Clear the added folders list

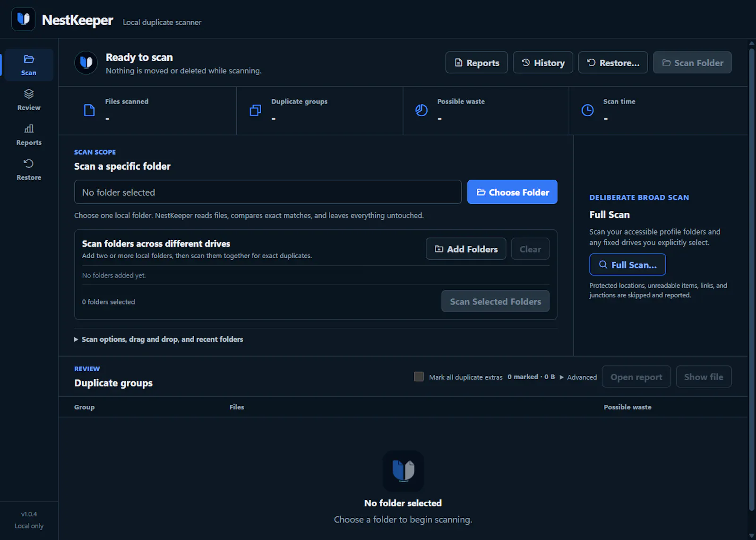coord(530,249)
